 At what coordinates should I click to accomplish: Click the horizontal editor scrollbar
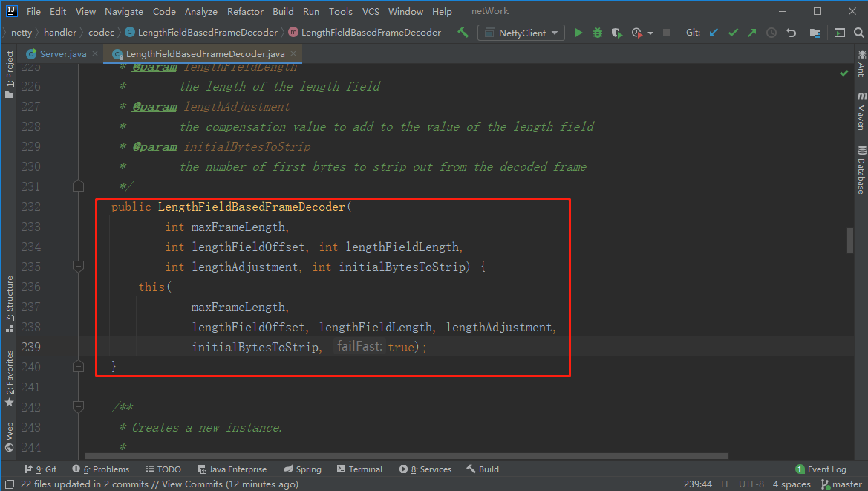click(x=407, y=456)
